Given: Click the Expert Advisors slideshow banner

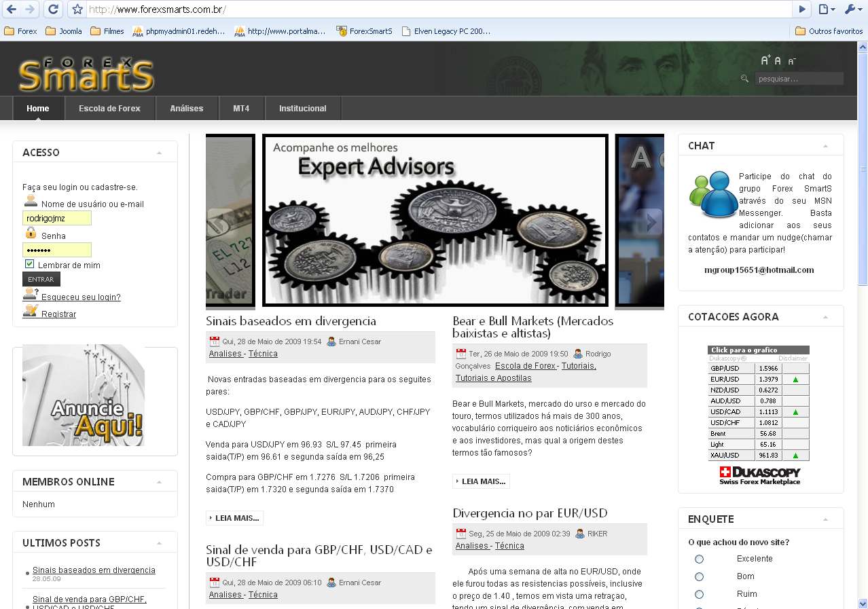Looking at the screenshot, I should 435,221.
